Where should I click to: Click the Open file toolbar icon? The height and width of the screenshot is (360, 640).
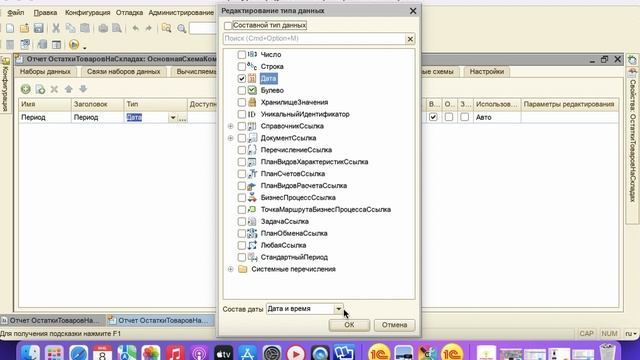point(24,28)
